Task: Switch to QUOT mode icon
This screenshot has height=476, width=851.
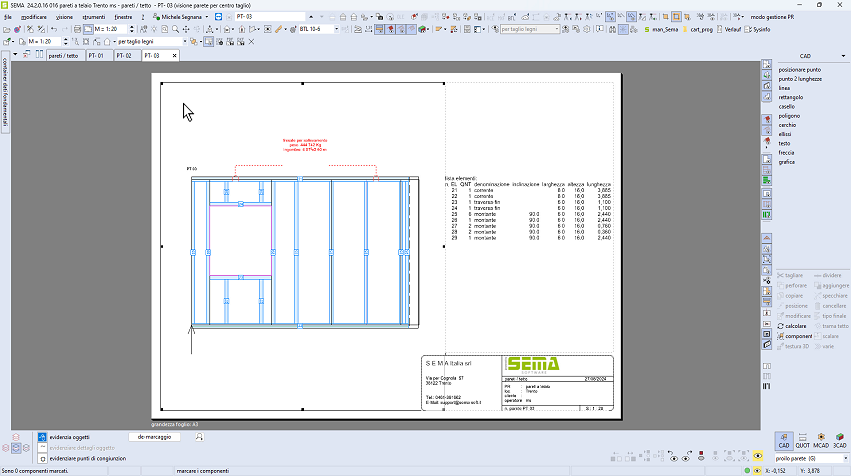Action: coord(803,441)
